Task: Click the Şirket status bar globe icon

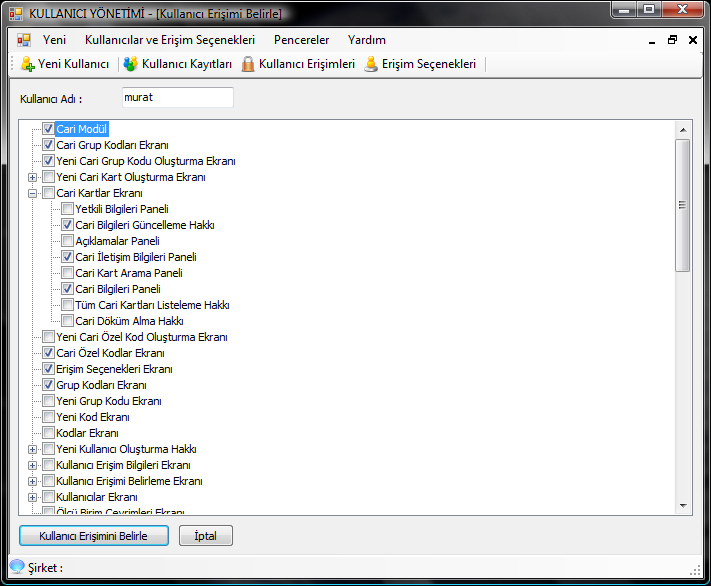Action: [x=17, y=567]
